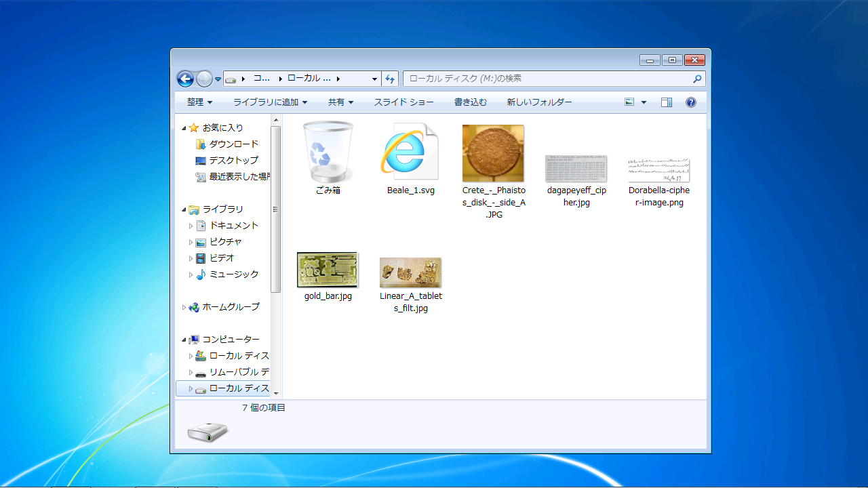
Task: Select the gold_bar.jpg thumbnail
Action: coord(328,270)
